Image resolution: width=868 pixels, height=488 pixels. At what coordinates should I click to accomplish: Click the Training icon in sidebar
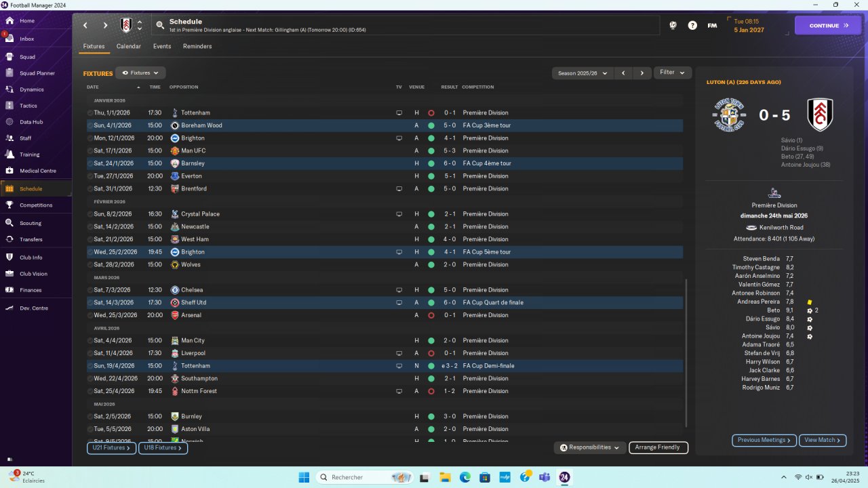9,155
